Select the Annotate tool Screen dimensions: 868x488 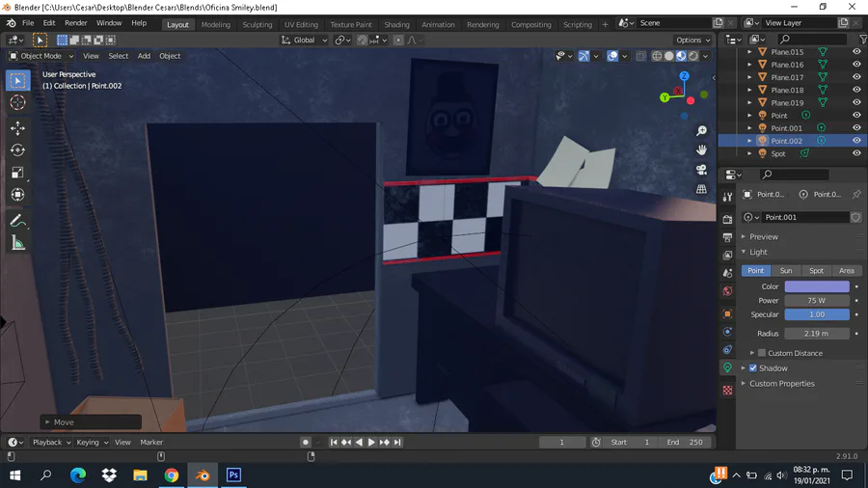click(17, 221)
